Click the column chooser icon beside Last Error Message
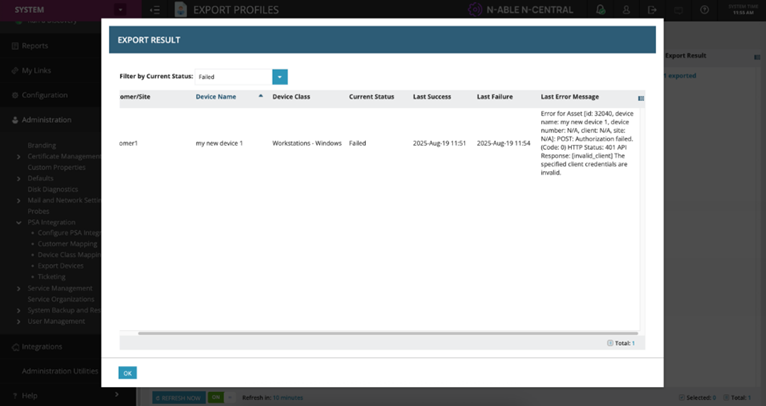This screenshot has height=406, width=766. [641, 98]
